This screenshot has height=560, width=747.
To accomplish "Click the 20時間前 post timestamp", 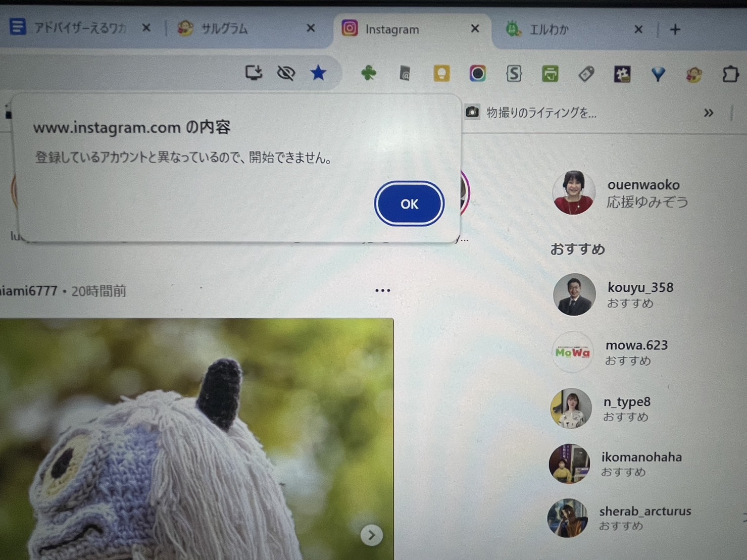I will coord(98,291).
